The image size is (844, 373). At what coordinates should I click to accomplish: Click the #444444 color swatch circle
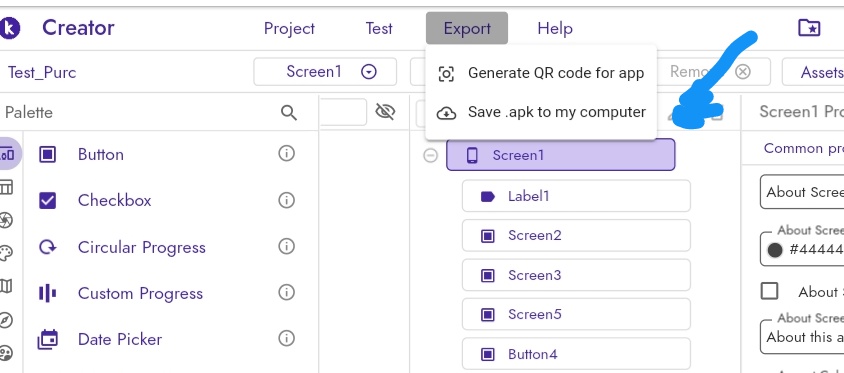pos(775,250)
